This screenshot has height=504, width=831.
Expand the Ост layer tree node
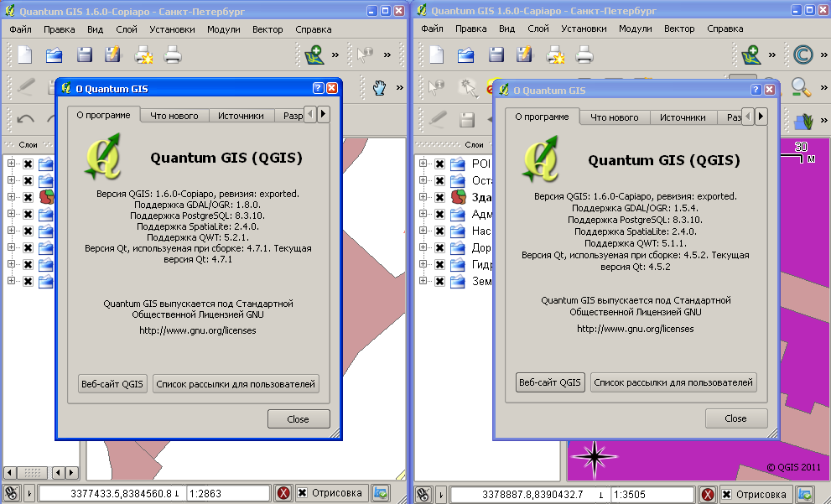[423, 180]
